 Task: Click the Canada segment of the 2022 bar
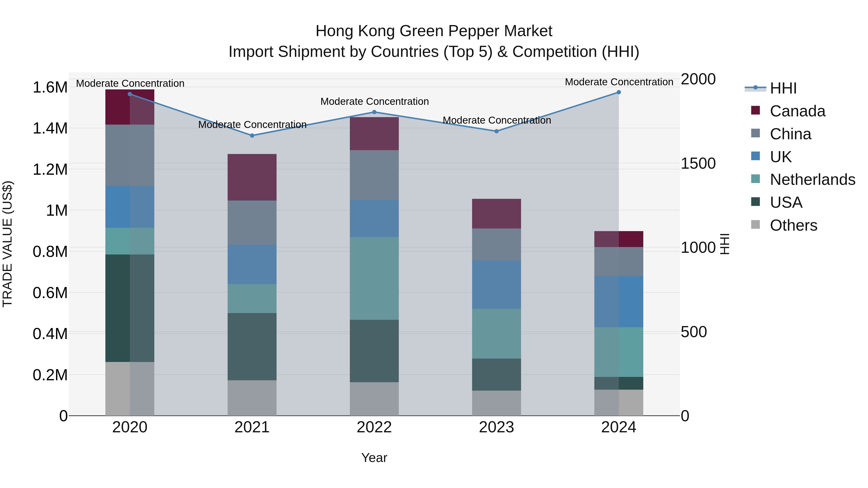click(x=374, y=134)
